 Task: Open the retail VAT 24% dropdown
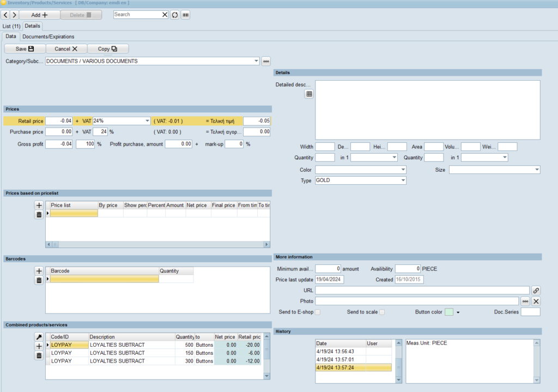(x=147, y=121)
